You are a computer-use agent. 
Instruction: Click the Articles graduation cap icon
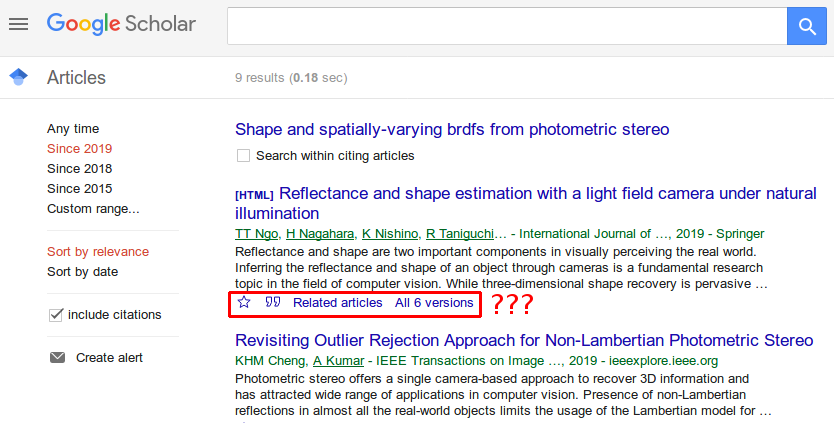click(x=18, y=77)
